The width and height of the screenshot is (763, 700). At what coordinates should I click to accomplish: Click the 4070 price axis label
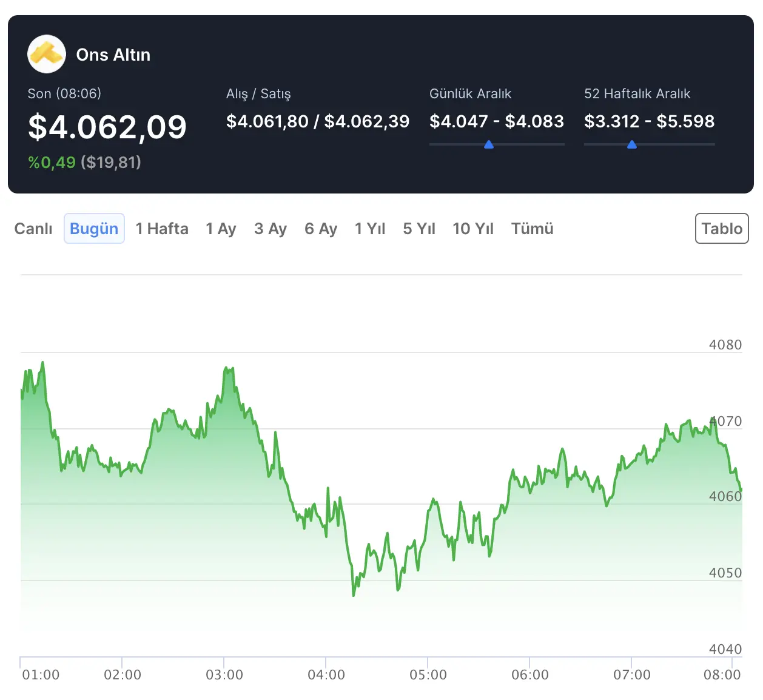click(725, 421)
